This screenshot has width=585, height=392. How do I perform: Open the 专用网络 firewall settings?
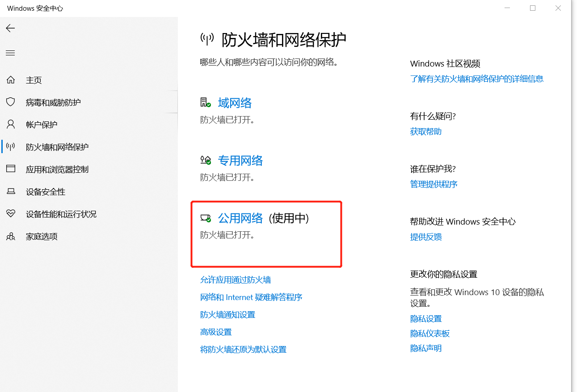pos(240,161)
